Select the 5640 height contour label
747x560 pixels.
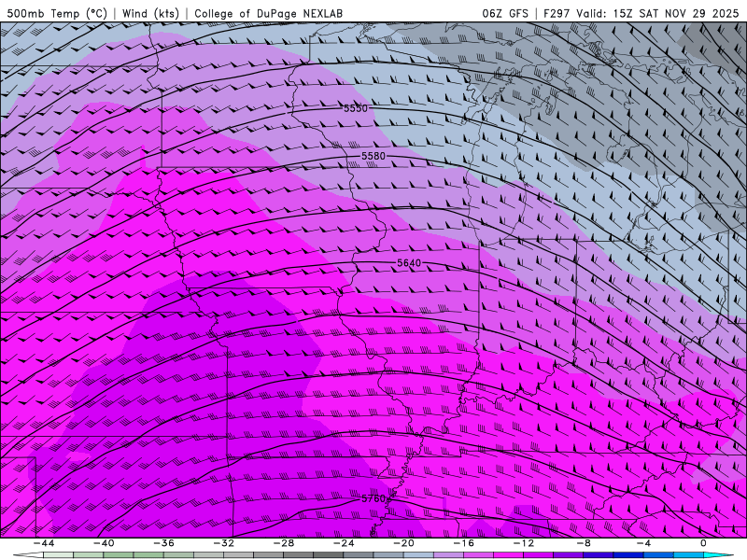409,263
